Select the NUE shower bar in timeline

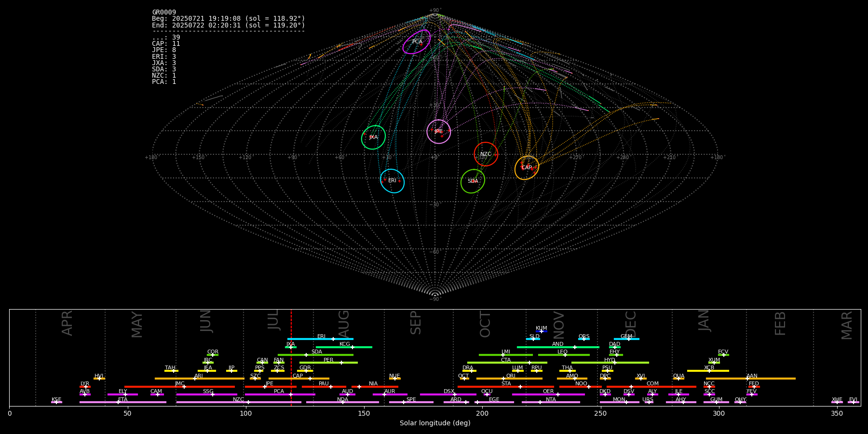394,379
